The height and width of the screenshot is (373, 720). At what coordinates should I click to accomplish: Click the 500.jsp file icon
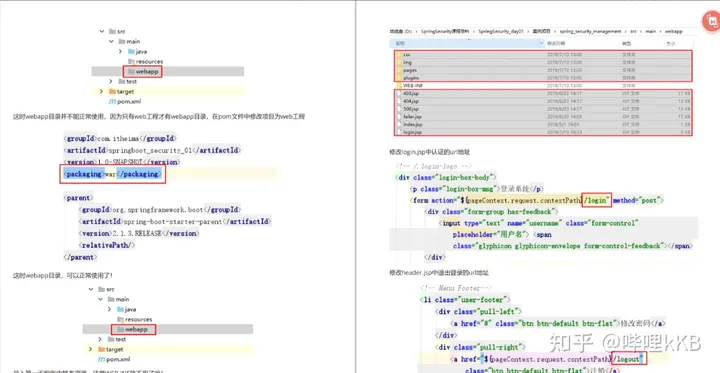[399, 109]
